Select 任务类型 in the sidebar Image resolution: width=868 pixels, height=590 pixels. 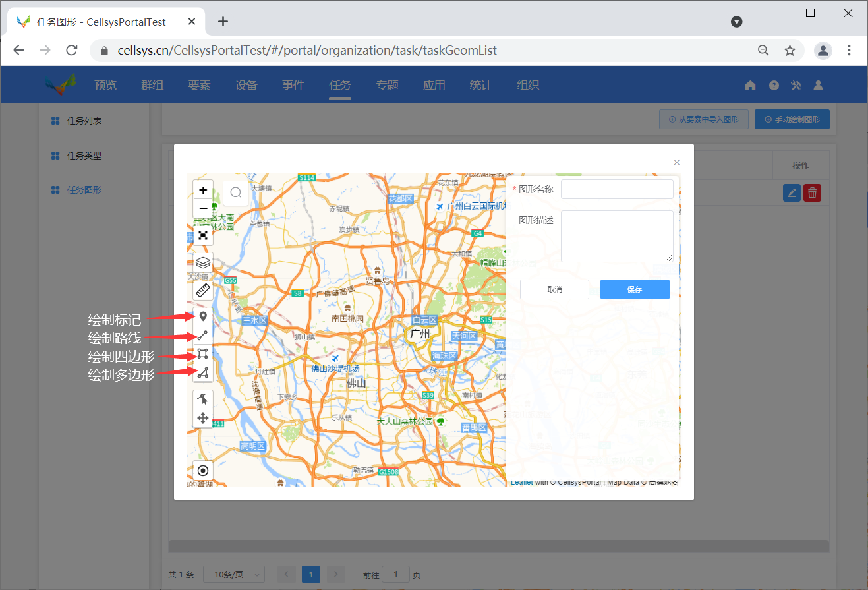[x=84, y=156]
